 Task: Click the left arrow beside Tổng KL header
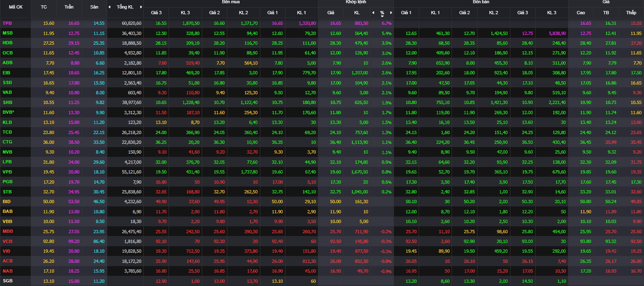(109, 7)
